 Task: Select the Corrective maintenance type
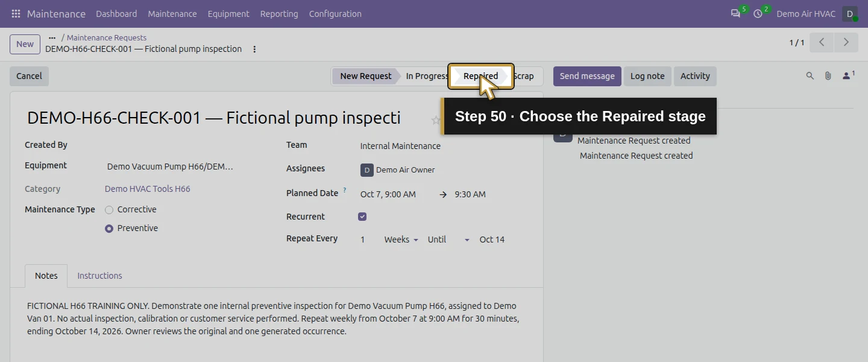pos(109,210)
